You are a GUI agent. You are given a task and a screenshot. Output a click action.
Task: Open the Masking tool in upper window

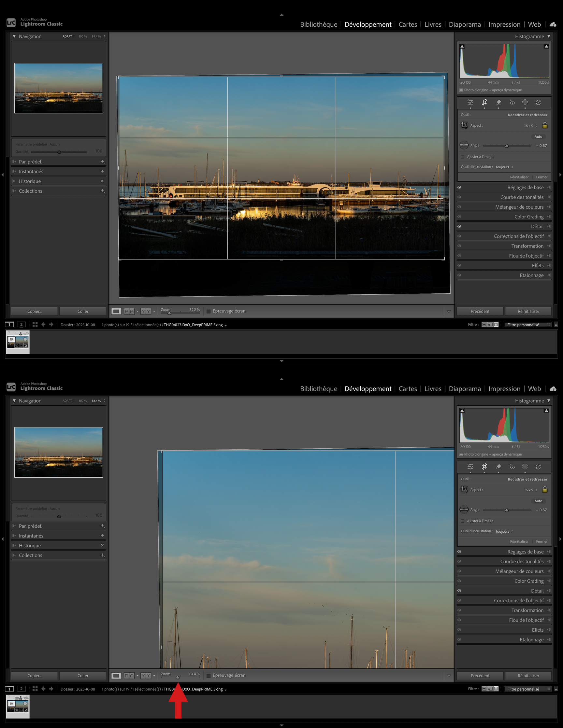point(525,102)
